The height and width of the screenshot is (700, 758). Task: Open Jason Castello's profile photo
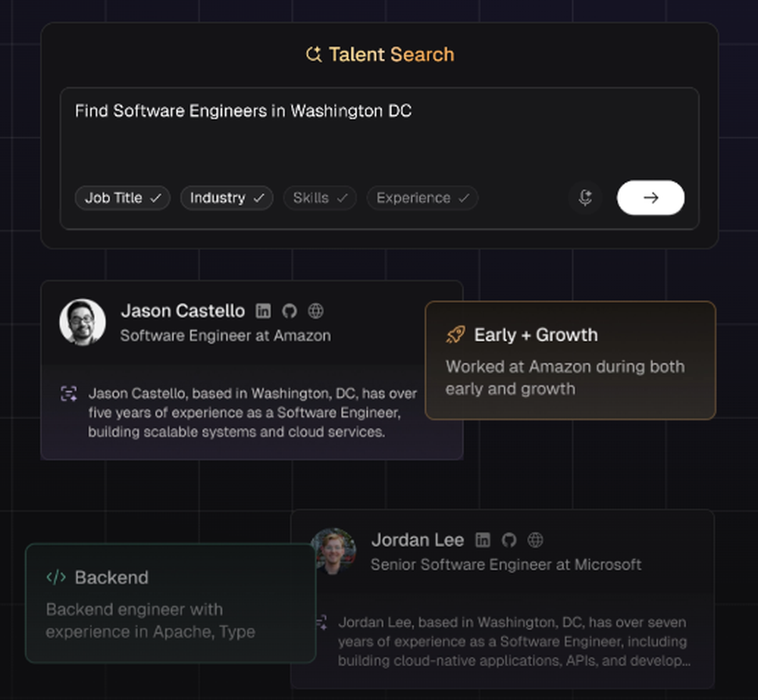point(83,322)
